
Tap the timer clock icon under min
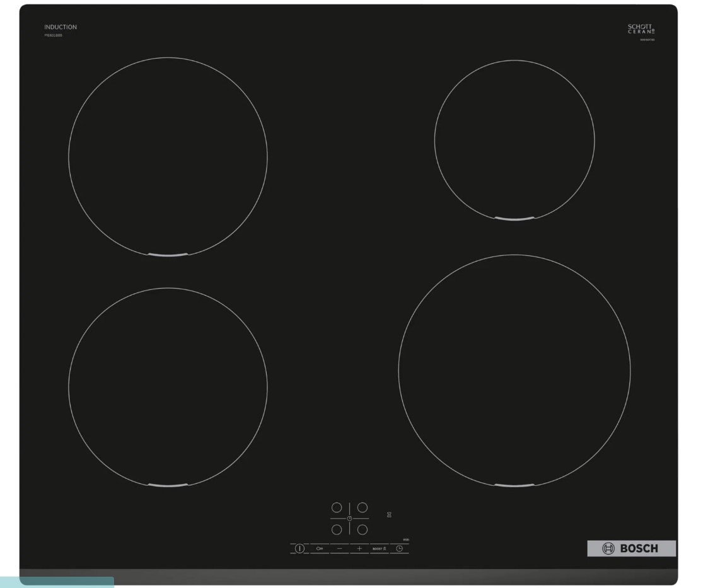coord(399,548)
